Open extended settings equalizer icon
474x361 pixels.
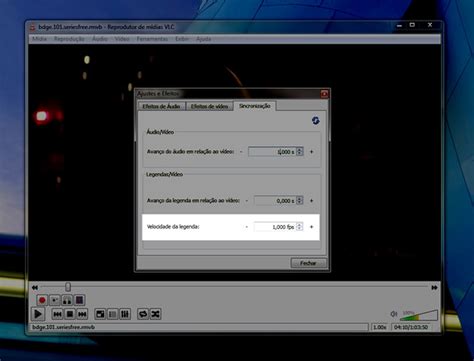[125, 314]
